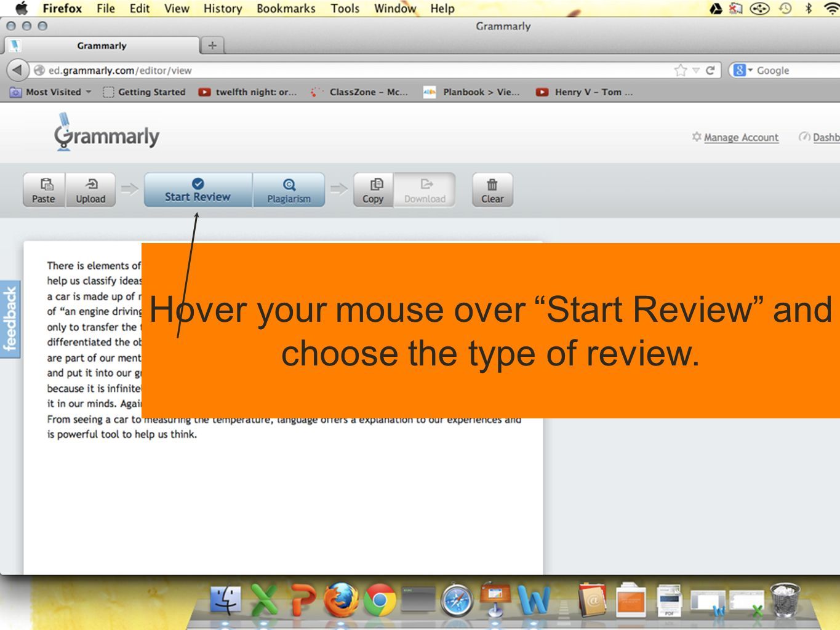Image resolution: width=840 pixels, height=630 pixels.
Task: Open the Getting Started bookmark
Action: 144,92
